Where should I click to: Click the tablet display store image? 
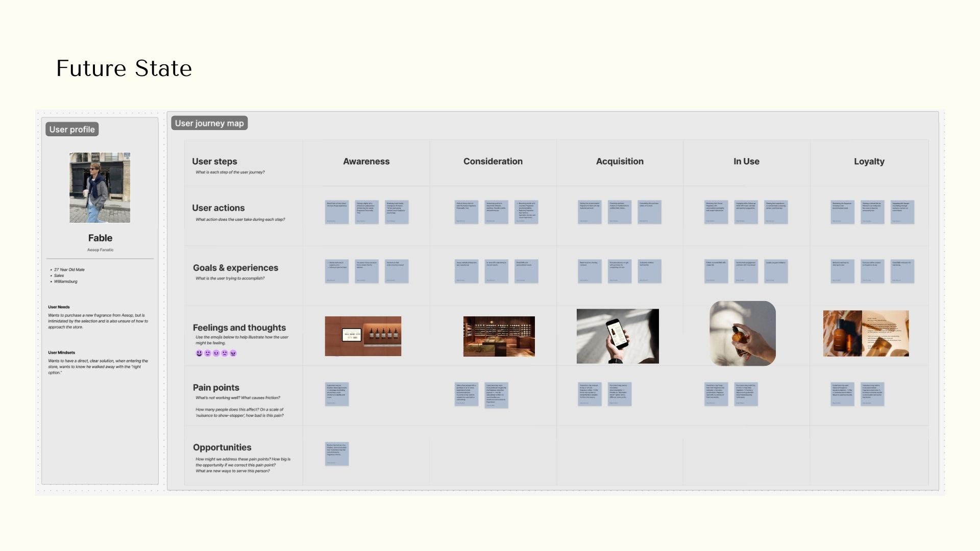(x=363, y=336)
